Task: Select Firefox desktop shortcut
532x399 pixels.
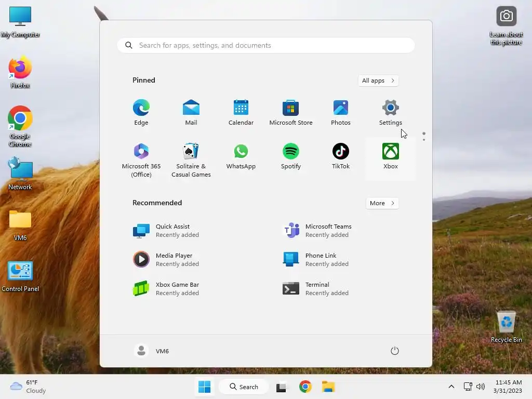Action: click(20, 72)
